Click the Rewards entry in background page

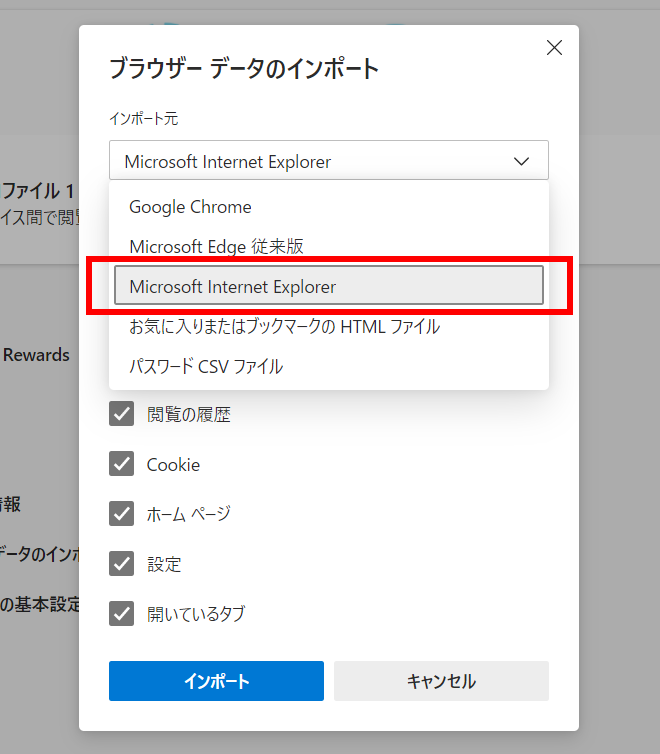pos(36,355)
